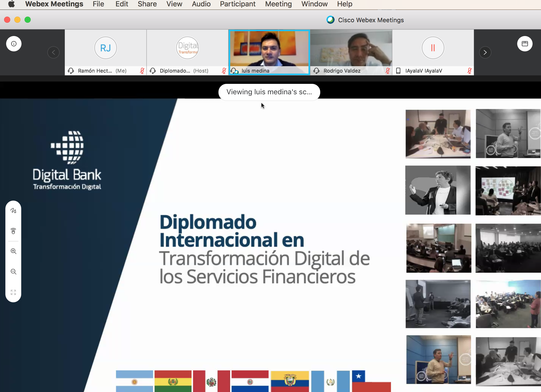This screenshot has height=392, width=541.
Task: Open the Apple menu
Action: [x=11, y=4]
